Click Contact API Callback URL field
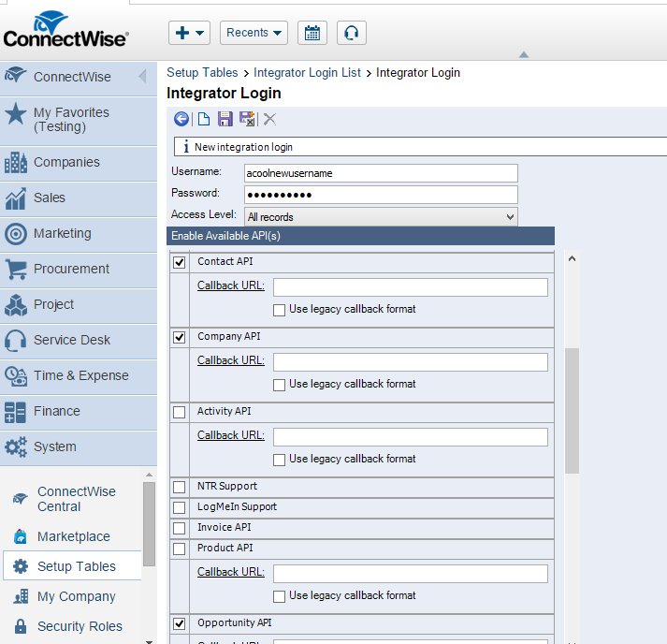The height and width of the screenshot is (644, 667). pos(411,287)
